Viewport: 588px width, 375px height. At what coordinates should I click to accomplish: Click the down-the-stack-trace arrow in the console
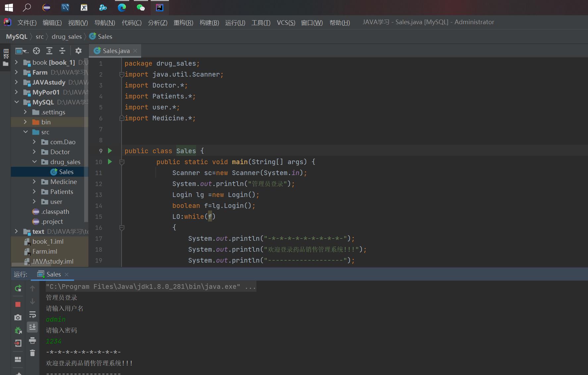coord(32,301)
